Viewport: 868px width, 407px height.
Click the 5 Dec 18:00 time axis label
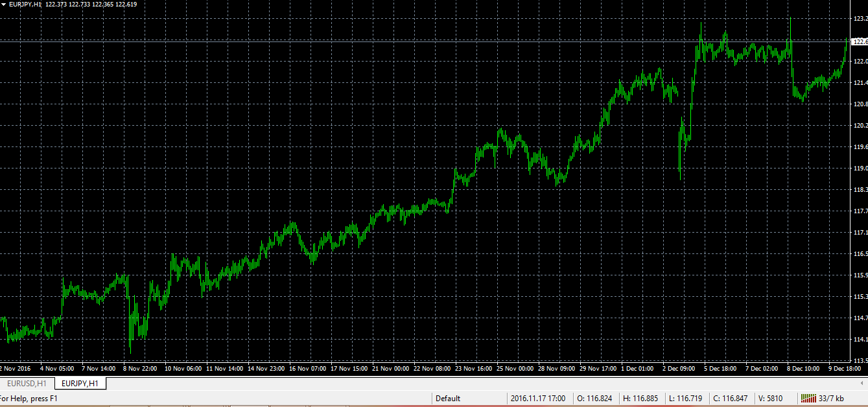click(x=720, y=369)
